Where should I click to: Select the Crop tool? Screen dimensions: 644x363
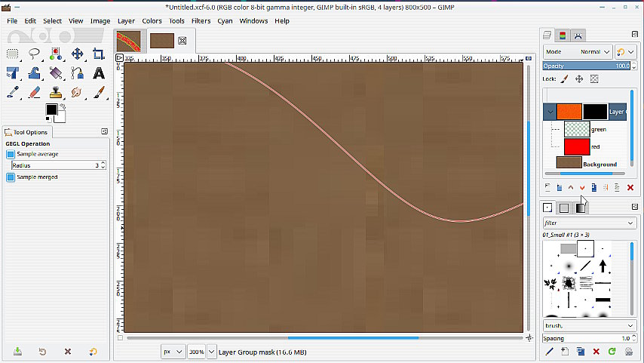pos(98,54)
